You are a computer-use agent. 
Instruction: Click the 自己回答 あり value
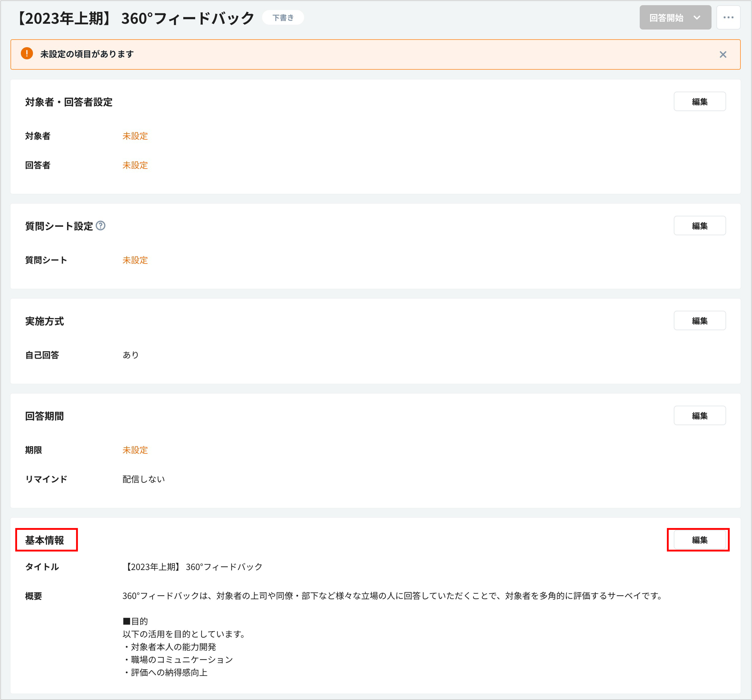131,355
